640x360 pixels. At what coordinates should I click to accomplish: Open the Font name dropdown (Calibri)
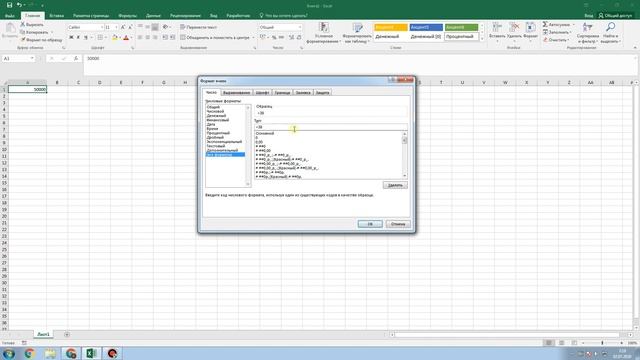click(102, 27)
